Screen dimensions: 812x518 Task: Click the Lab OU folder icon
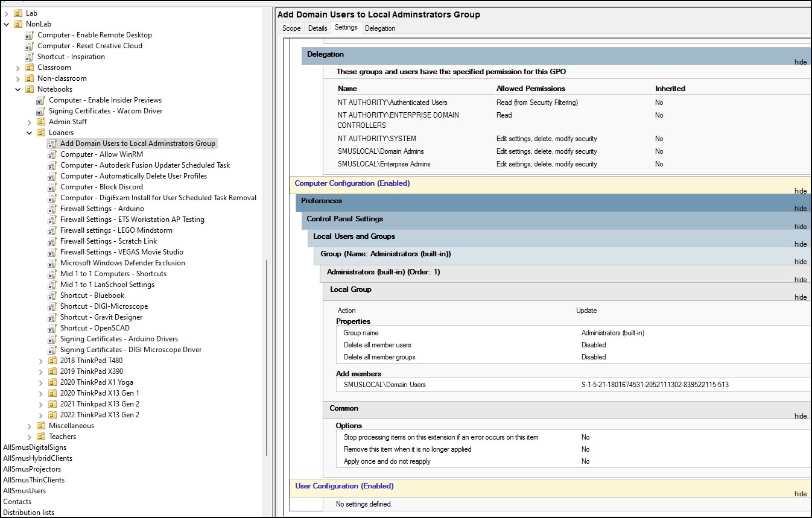tap(18, 13)
